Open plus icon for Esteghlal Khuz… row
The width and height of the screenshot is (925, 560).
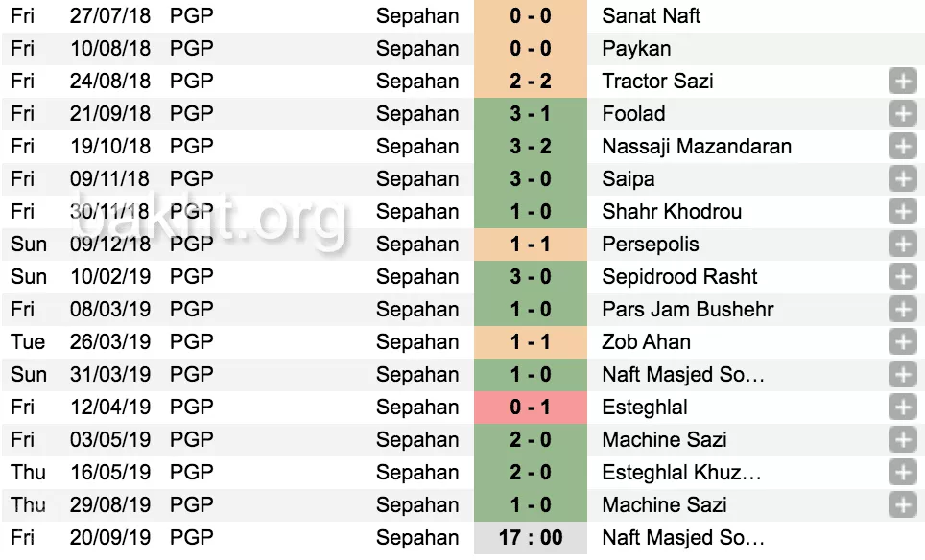pos(902,473)
